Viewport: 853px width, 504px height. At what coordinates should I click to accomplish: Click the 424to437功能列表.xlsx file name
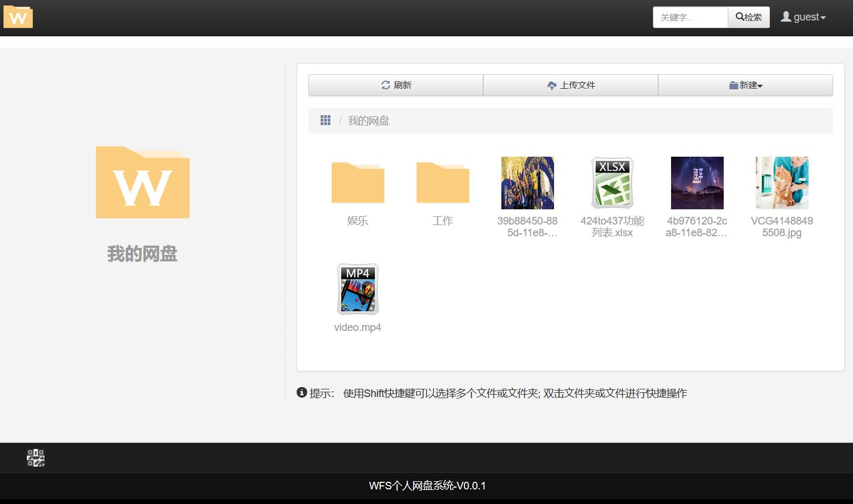coord(613,227)
